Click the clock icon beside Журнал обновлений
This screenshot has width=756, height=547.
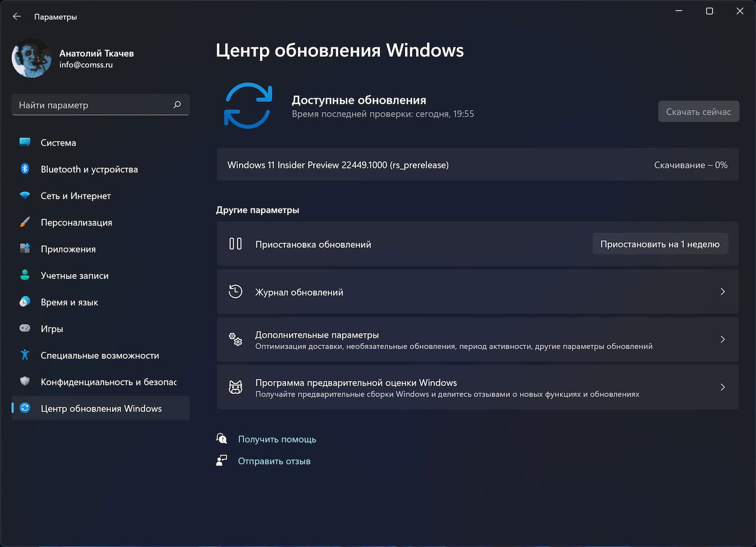point(235,291)
